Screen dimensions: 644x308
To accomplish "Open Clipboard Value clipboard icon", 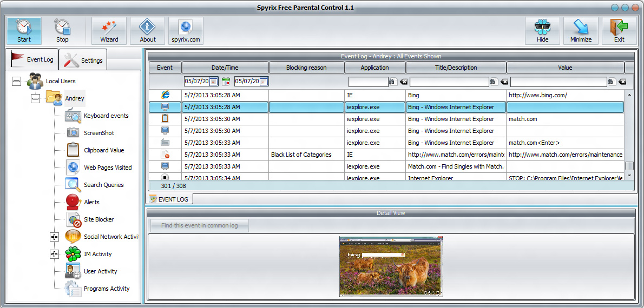I will point(73,150).
